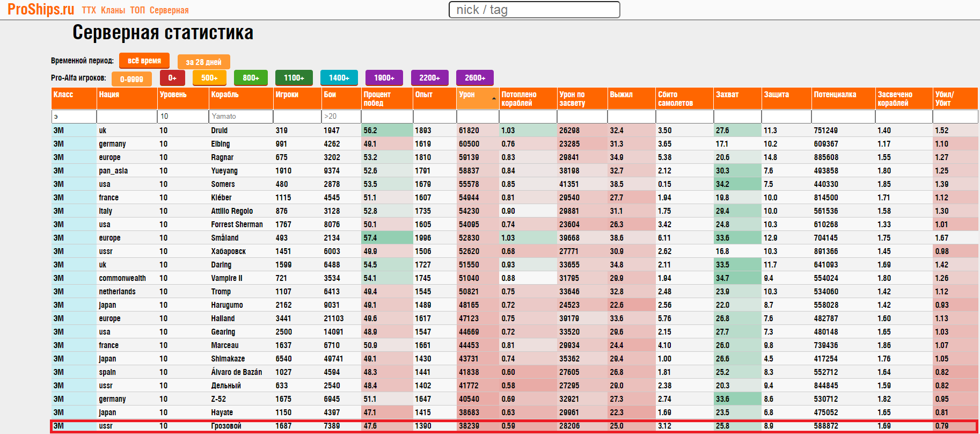
Task: Select the Ragnar ship name
Action: (222, 157)
